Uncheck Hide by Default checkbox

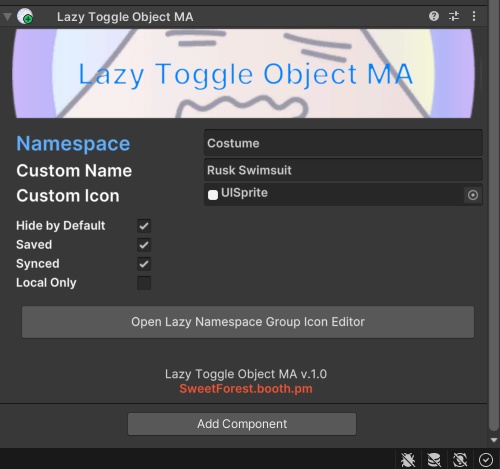pyautogui.click(x=144, y=226)
